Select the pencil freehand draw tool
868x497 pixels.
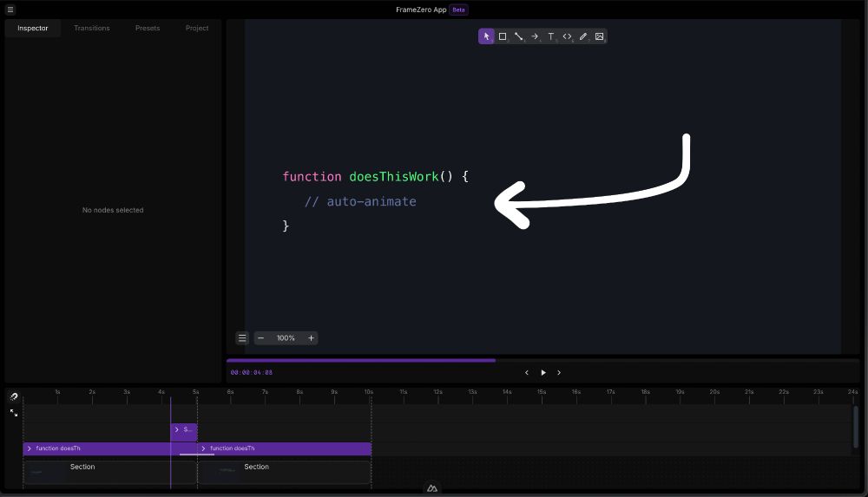[583, 36]
